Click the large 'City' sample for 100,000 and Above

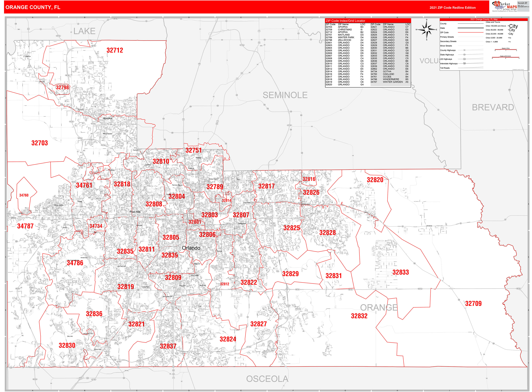tap(513, 26)
